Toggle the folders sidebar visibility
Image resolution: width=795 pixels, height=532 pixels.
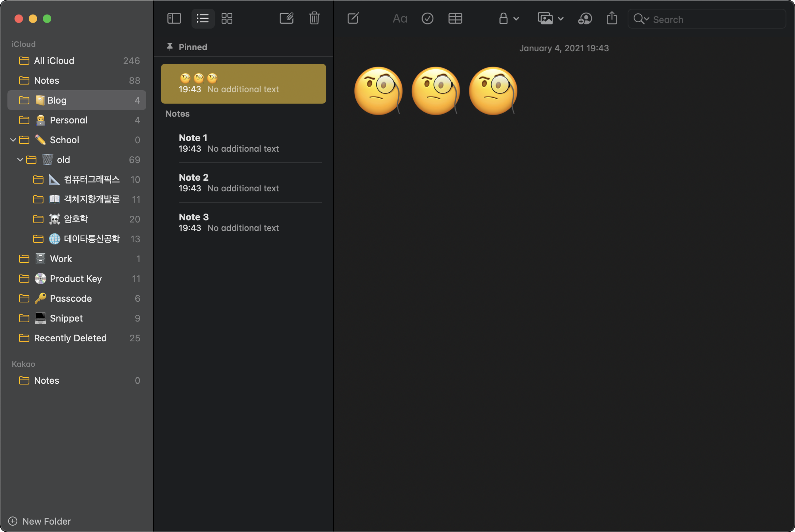(x=174, y=18)
